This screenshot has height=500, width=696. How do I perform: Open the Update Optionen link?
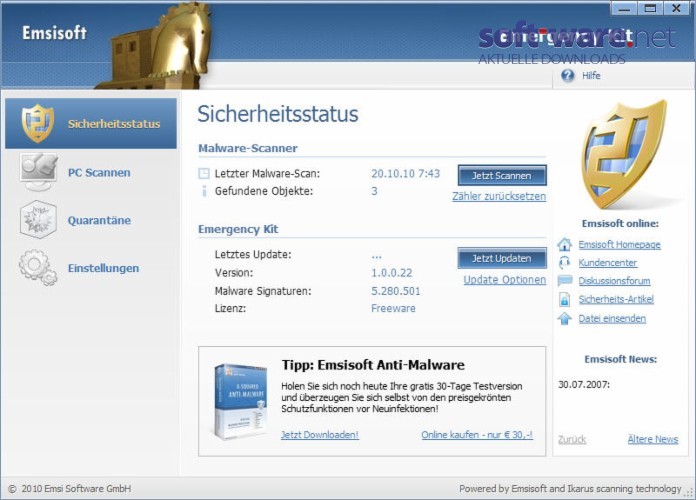tap(505, 280)
